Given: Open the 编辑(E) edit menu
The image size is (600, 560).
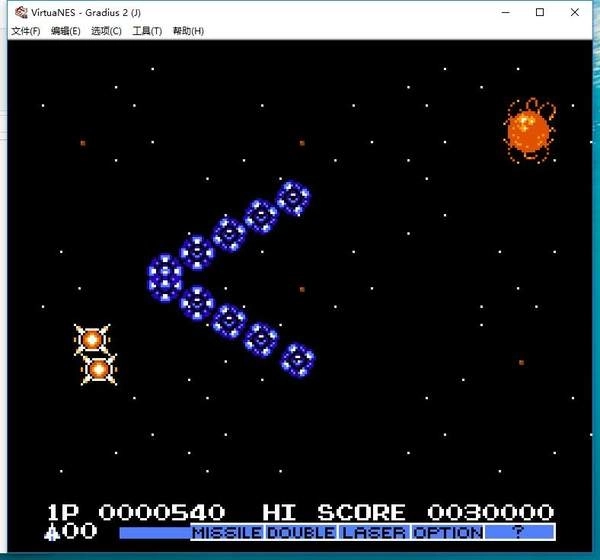Looking at the screenshot, I should pyautogui.click(x=66, y=31).
